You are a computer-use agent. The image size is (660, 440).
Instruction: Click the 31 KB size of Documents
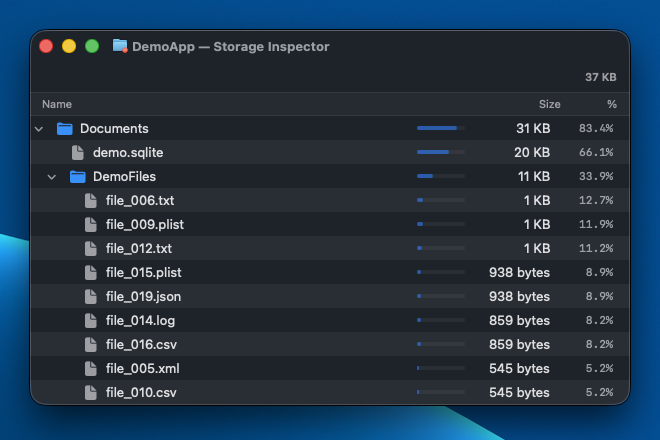pos(533,128)
